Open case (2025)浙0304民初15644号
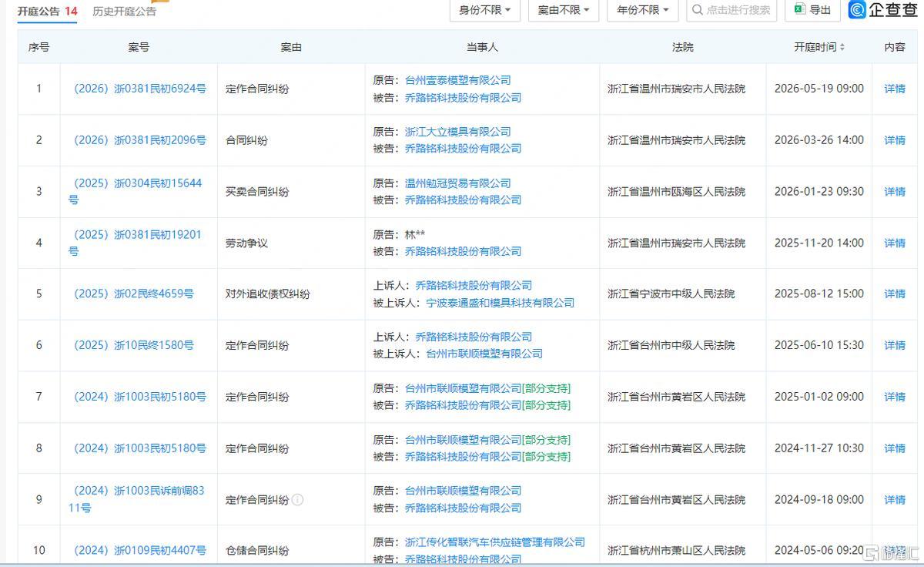Image resolution: width=924 pixels, height=567 pixels. (136, 191)
